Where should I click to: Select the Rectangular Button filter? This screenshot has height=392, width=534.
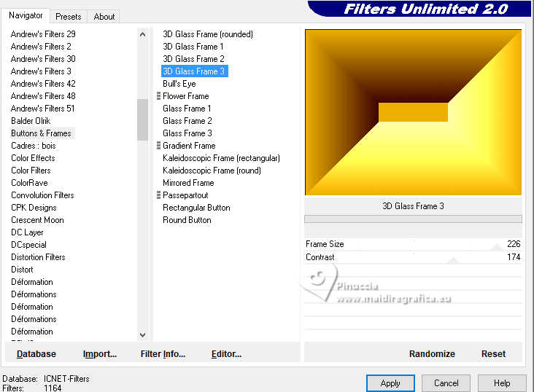[196, 208]
